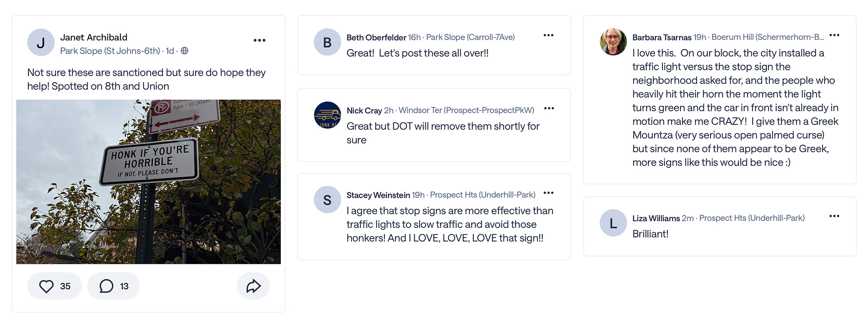Viewport: 868px width, 324px height.
Task: Click Beth Oberfelder's B avatar
Action: click(x=327, y=42)
